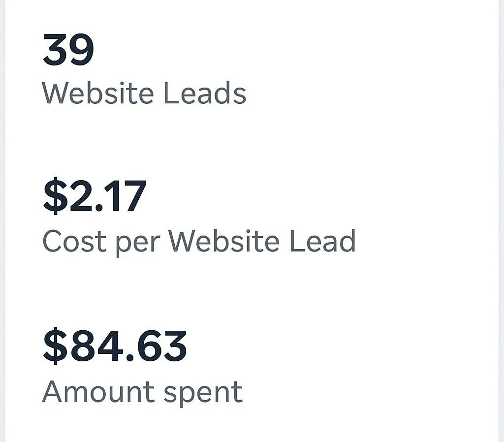The height and width of the screenshot is (442, 504).
Task: Click the word Lead after Website
Action: 323,241
